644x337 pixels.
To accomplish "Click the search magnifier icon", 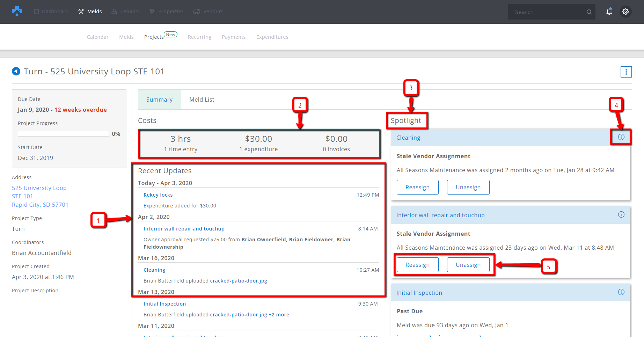I will [589, 12].
